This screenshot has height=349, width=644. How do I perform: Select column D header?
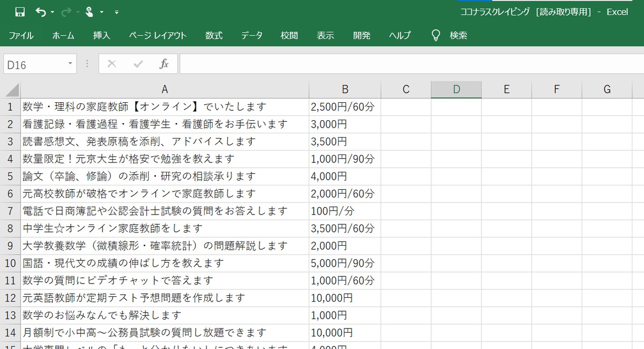click(456, 90)
